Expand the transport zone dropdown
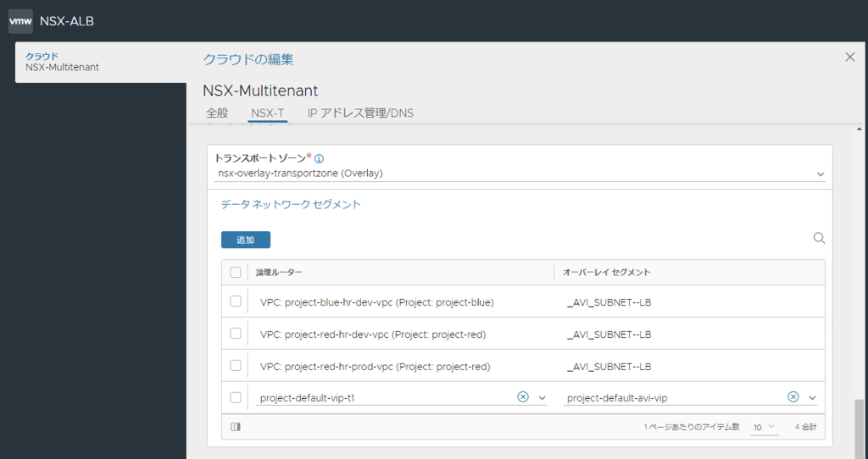868x459 pixels. click(820, 174)
